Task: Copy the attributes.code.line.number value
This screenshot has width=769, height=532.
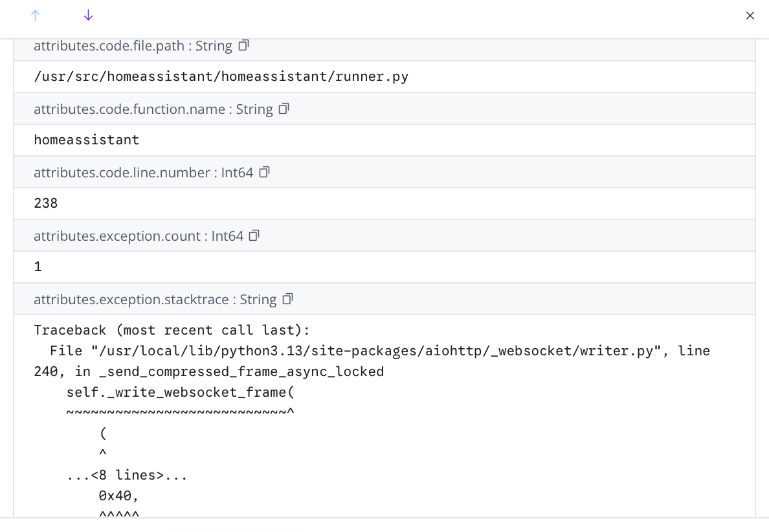Action: 264,172
